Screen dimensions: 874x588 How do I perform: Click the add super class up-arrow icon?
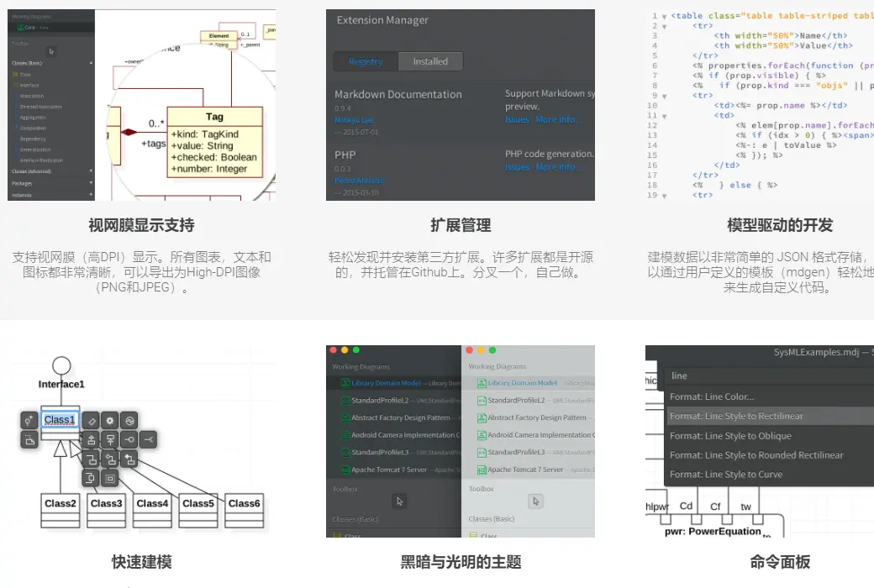pyautogui.click(x=90, y=440)
